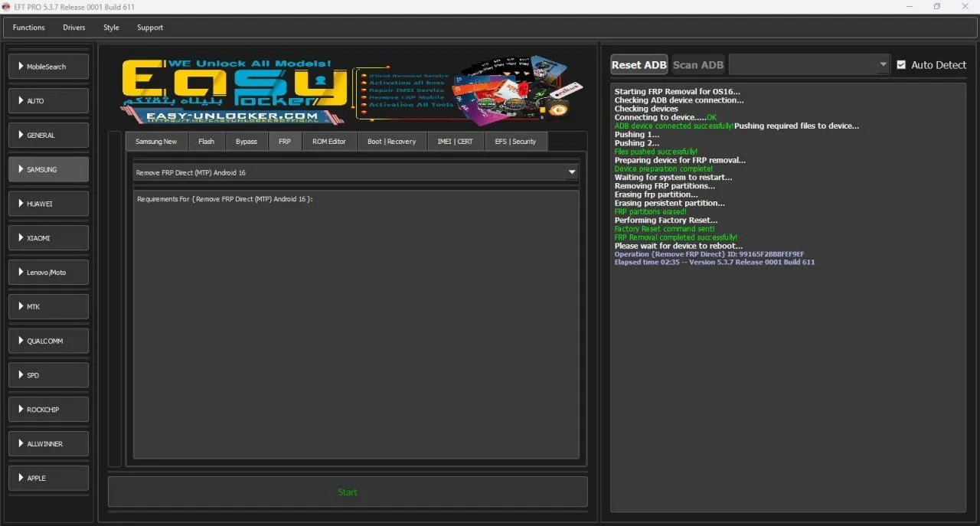Open the SPD sidebar section
Screen dimensions: 980x526
coord(48,375)
